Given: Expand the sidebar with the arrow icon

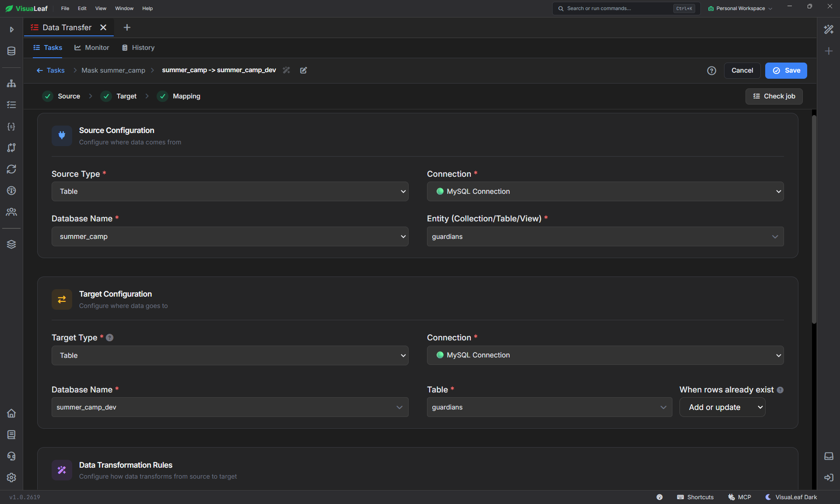Looking at the screenshot, I should (12, 29).
